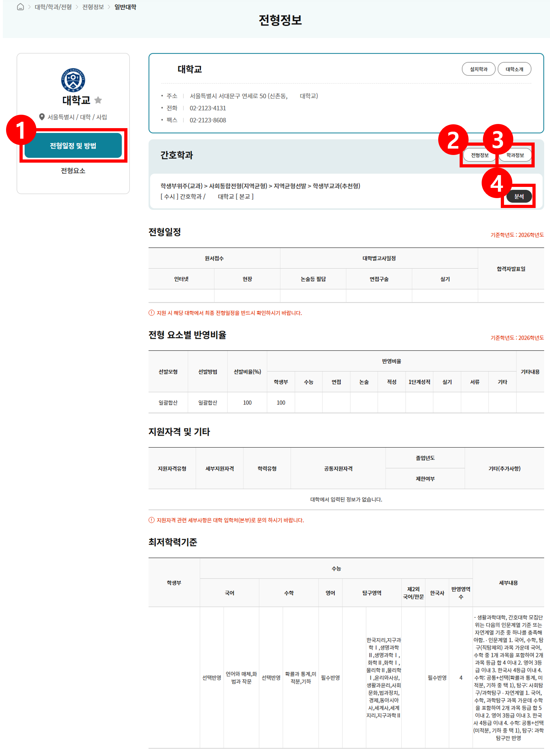Click the 합격자발표일 column header
Image resolution: width=550 pixels, height=756 pixels.
tap(511, 269)
